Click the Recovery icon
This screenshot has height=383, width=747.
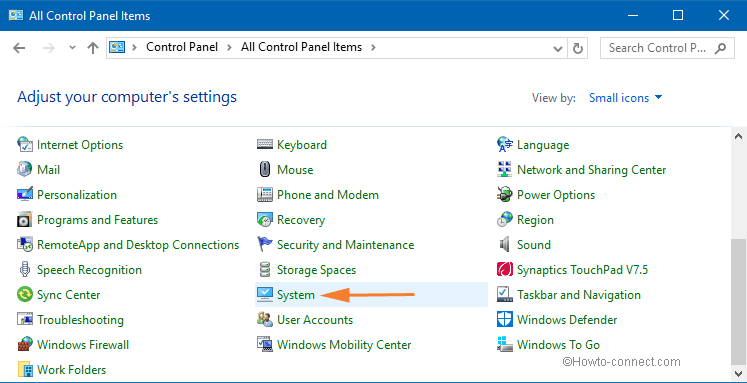(x=264, y=220)
